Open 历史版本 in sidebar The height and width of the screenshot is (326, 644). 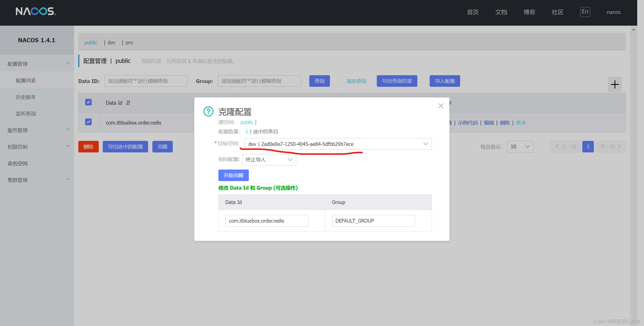point(26,97)
